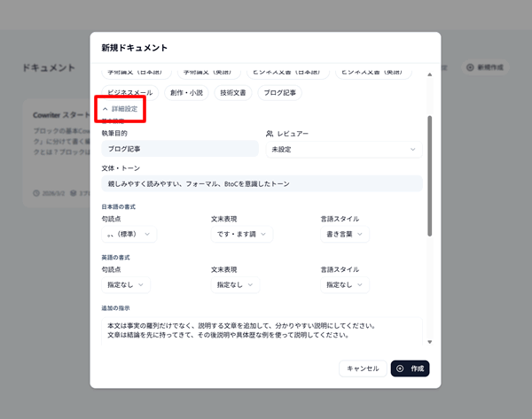Image resolution: width=532 pixels, height=419 pixels.
Task: Open the レビュアー dropdown showing 未設定
Action: (344, 150)
